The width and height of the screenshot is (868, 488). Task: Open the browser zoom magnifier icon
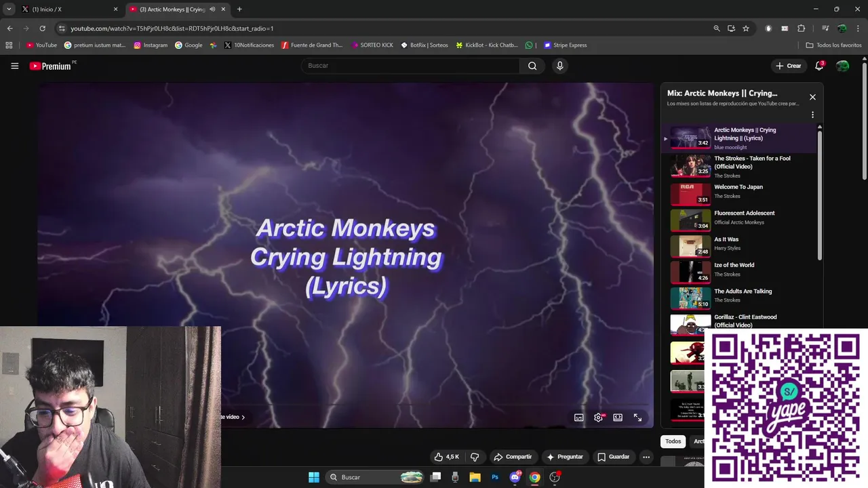[717, 28]
